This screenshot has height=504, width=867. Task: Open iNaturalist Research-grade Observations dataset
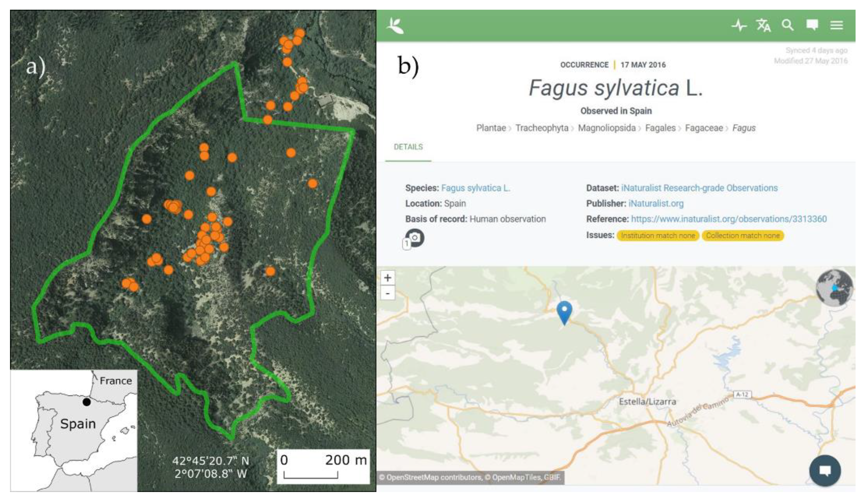pos(699,188)
